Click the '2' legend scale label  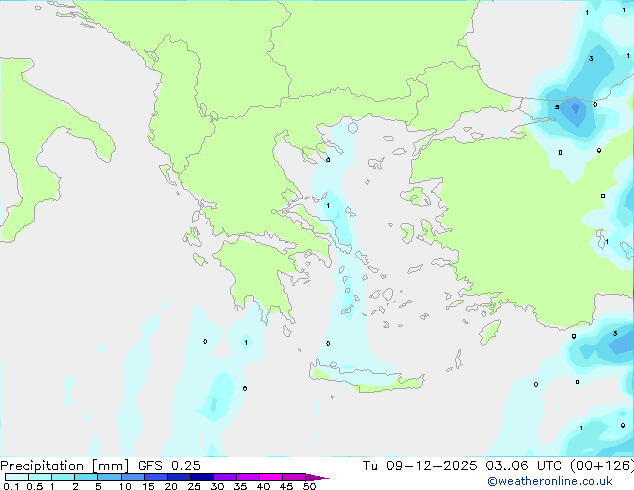75,486
